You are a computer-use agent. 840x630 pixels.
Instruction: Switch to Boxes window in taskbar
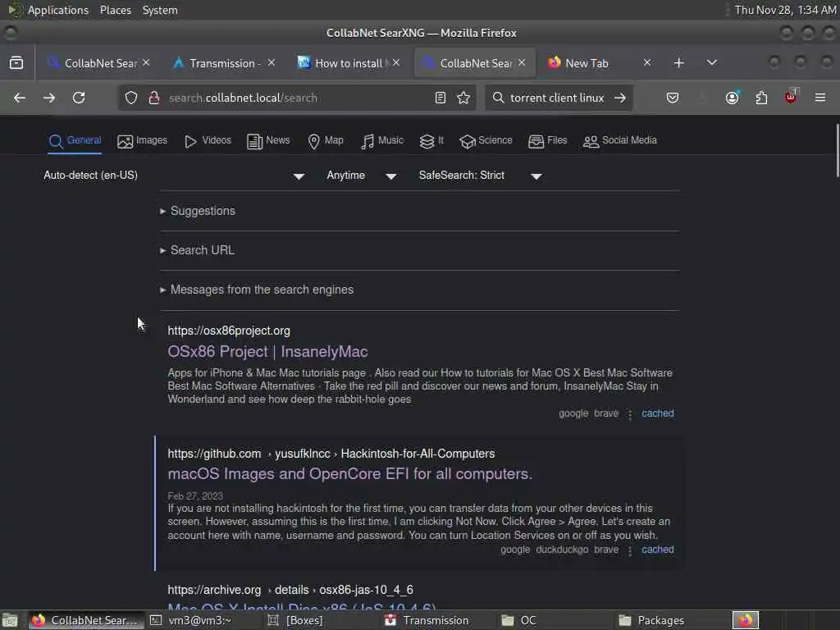point(304,620)
